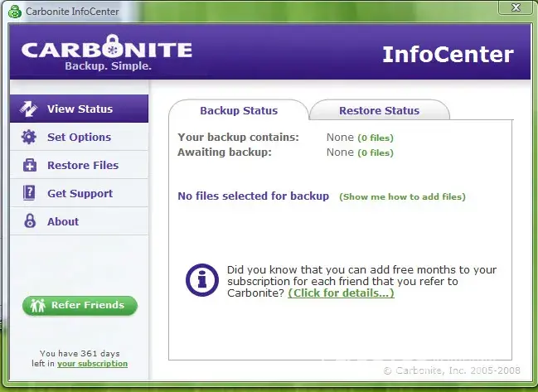Click the Set Options gear icon
This screenshot has height=392, width=538.
tap(30, 137)
